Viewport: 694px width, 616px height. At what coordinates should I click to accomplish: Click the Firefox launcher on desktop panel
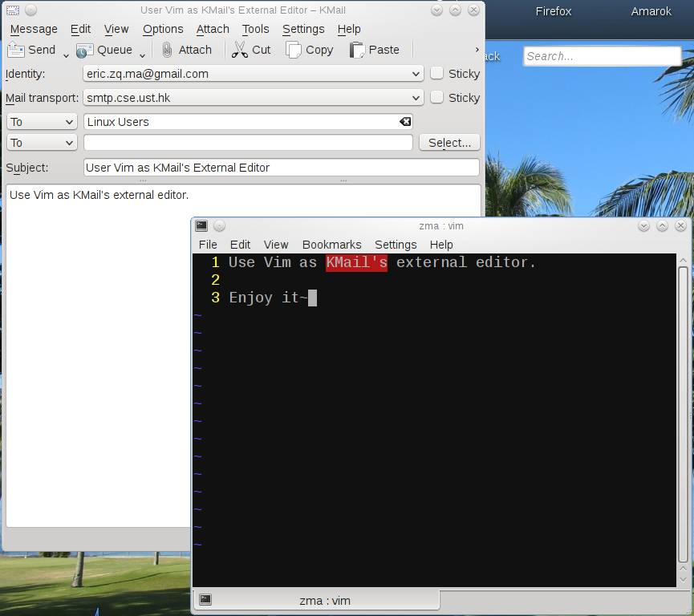[x=554, y=11]
